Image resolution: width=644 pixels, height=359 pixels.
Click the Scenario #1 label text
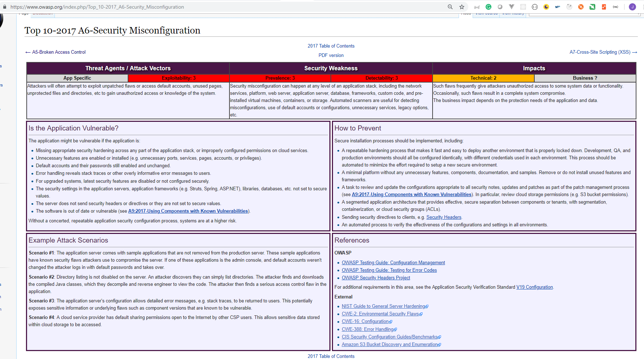(41, 253)
